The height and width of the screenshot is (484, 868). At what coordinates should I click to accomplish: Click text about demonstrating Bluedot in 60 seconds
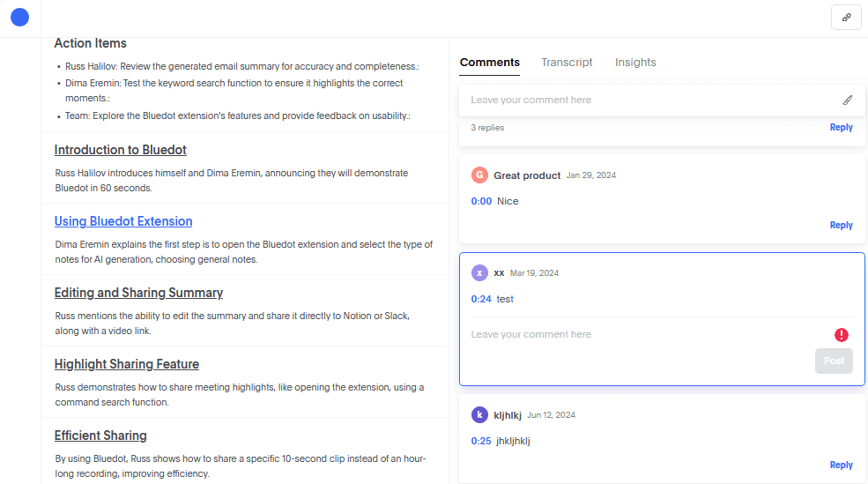coord(232,181)
